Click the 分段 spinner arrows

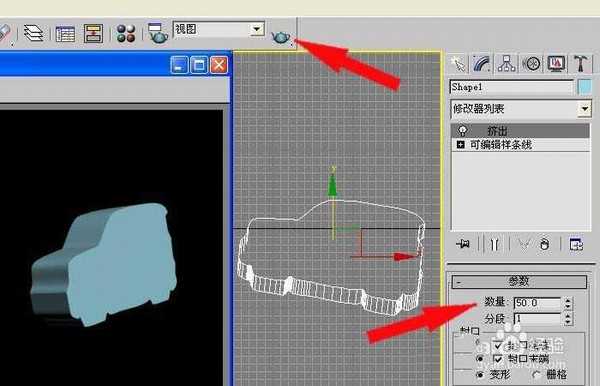tap(568, 319)
